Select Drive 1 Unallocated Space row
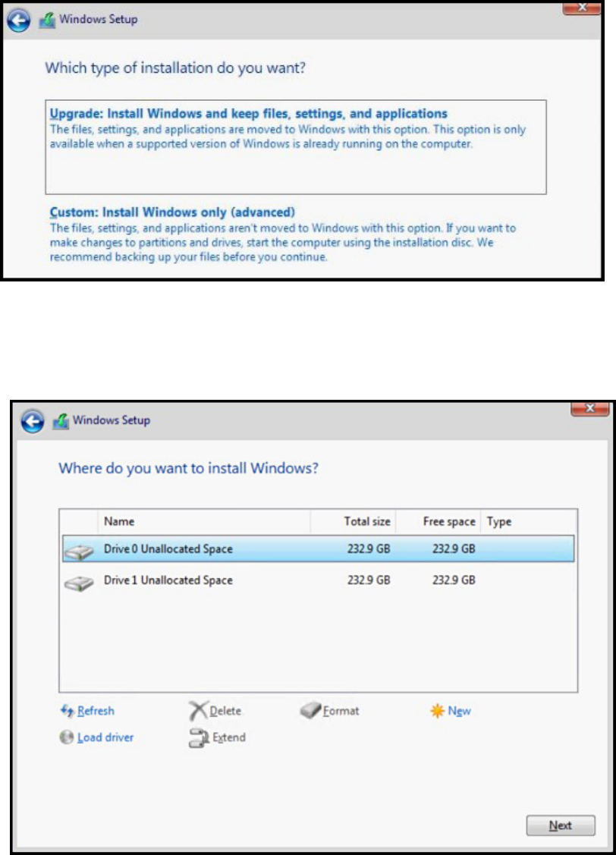The image size is (616, 855). tap(319, 580)
